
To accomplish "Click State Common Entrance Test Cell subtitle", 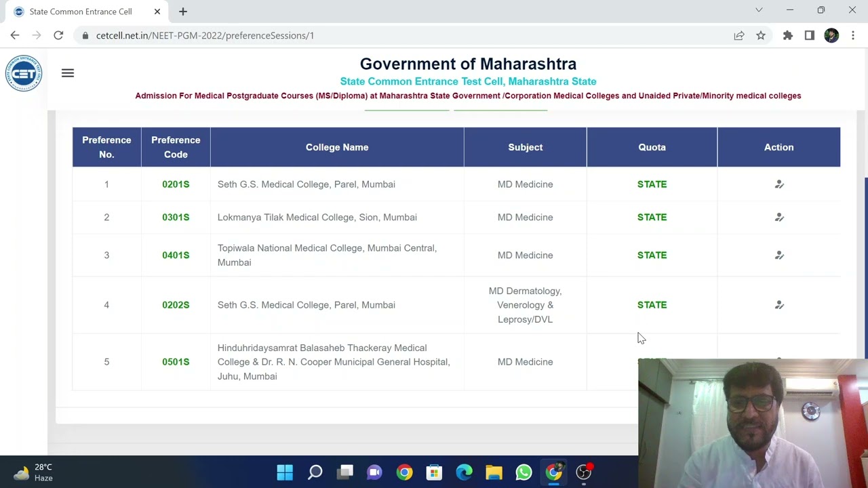I will 468,81.
